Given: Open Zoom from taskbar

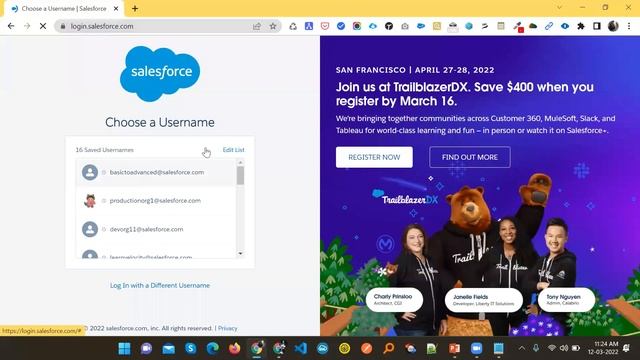Looking at the screenshot, I should (x=476, y=349).
